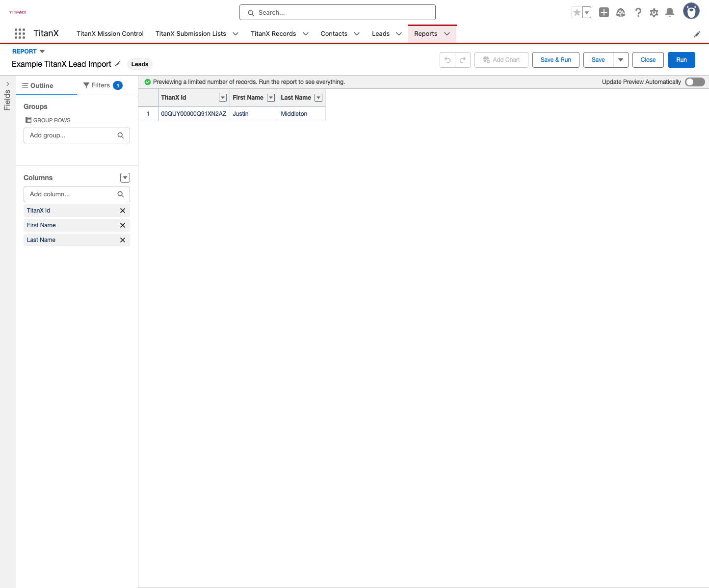Open the Trailhead guidance icon
The width and height of the screenshot is (709, 588).
tap(621, 13)
